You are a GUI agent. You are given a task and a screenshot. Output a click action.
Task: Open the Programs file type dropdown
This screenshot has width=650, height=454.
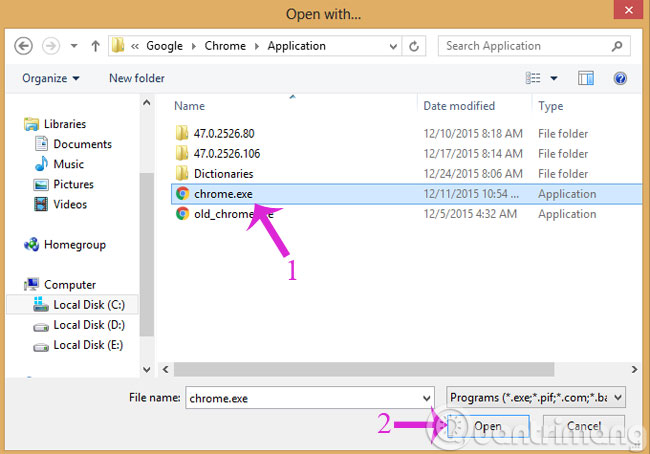pyautogui.click(x=536, y=398)
